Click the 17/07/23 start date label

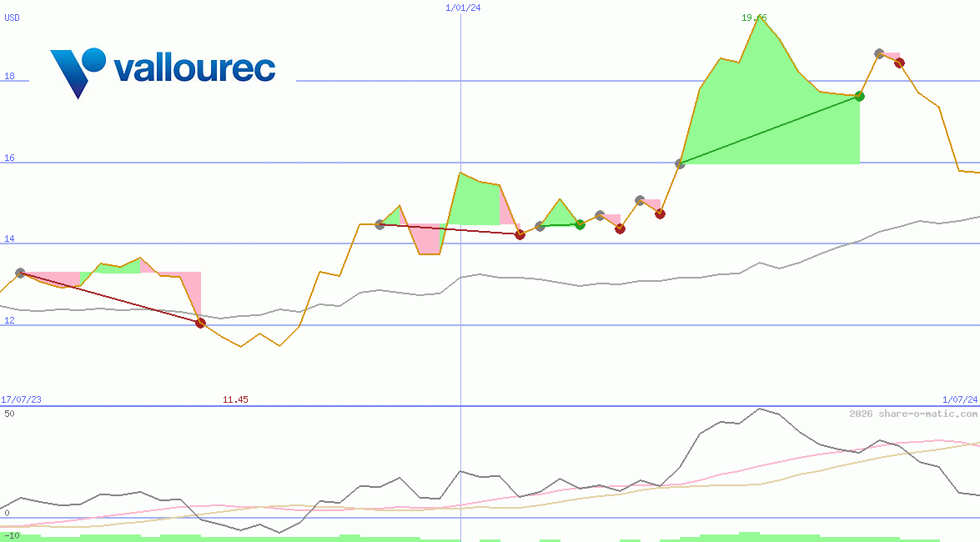[x=21, y=399]
